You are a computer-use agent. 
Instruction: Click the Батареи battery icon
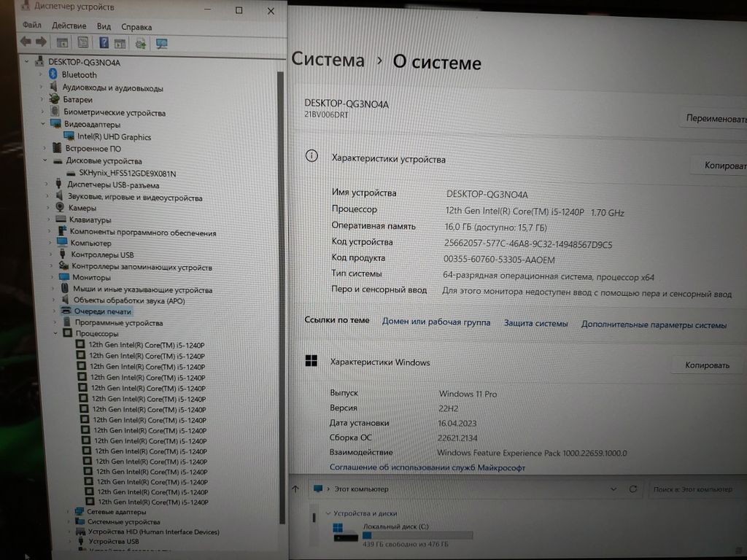click(x=55, y=99)
